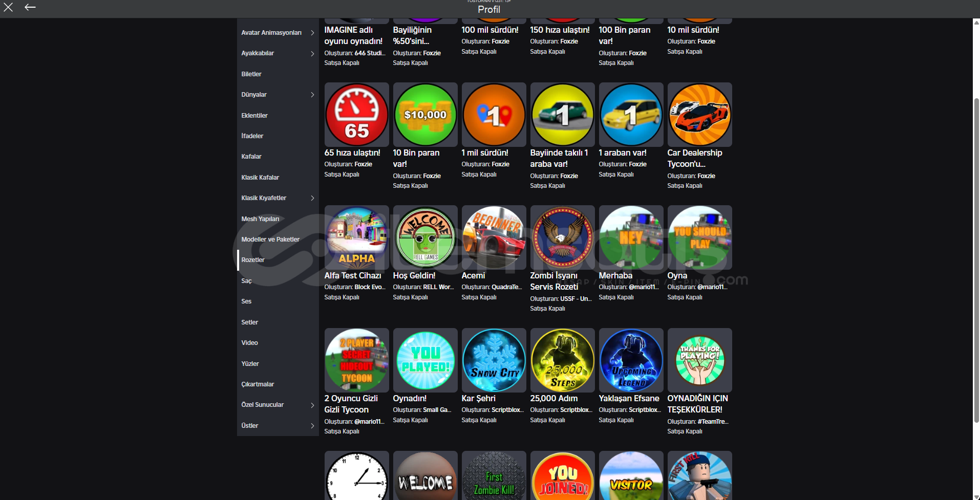Click creator 646 Studi... under IMAGINE badge
Screen dimensions: 980x500
tap(370, 53)
